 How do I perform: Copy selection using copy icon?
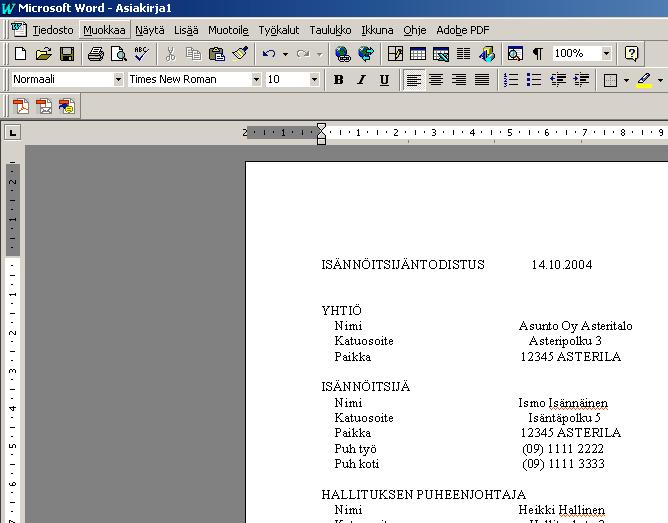coord(193,54)
